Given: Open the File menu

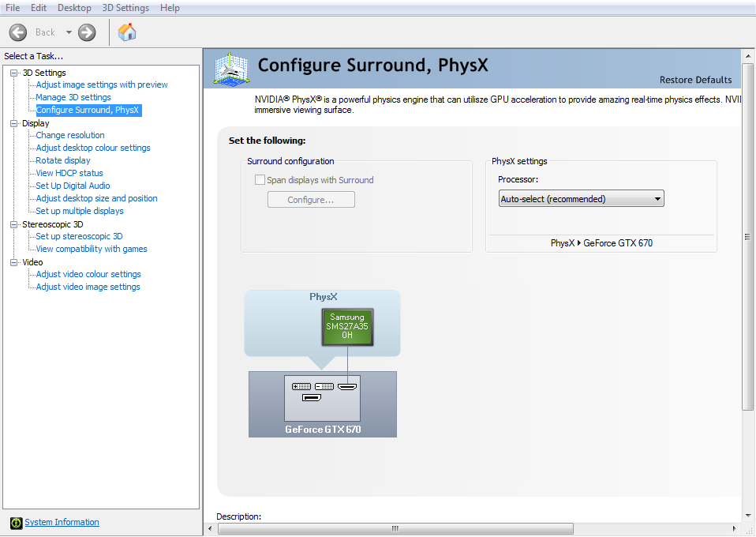Looking at the screenshot, I should pyautogui.click(x=13, y=8).
